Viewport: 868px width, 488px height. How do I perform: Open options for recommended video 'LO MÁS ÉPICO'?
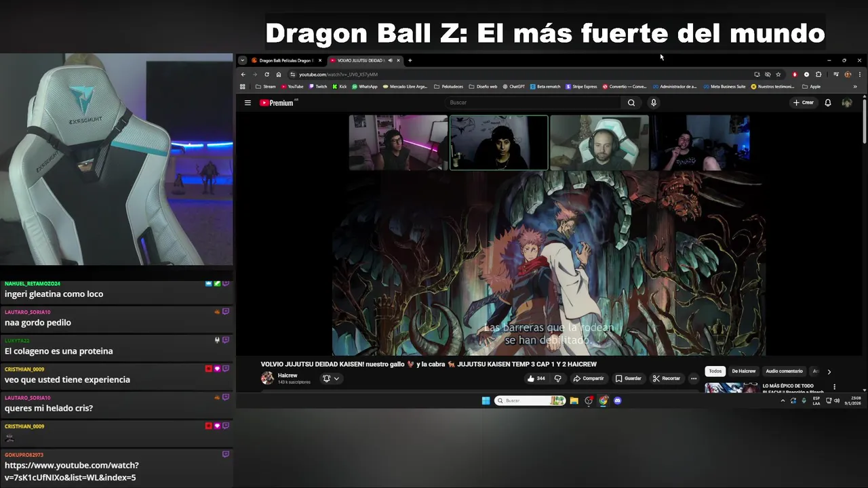tap(835, 387)
